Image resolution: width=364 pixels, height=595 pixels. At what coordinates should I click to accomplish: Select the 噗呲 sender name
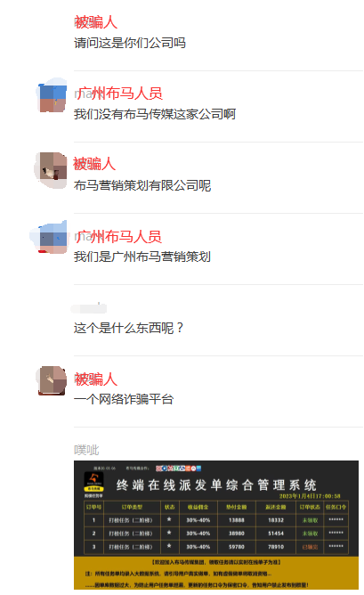(x=86, y=450)
